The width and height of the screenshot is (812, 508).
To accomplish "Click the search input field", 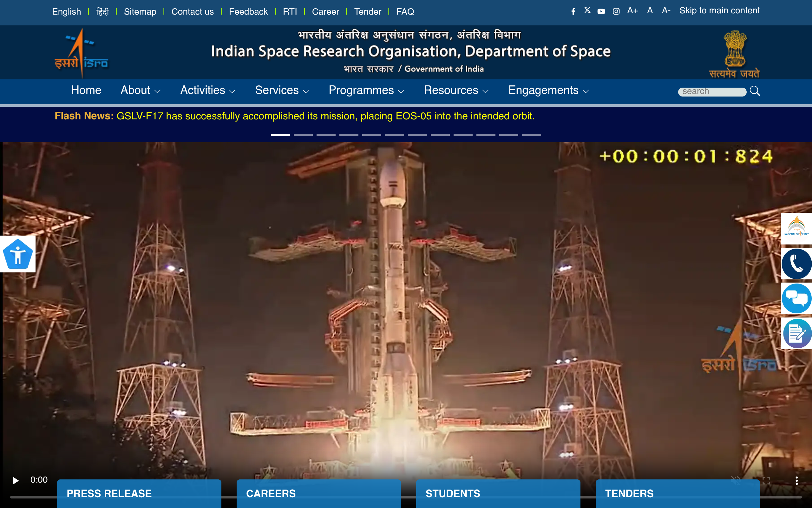I will (x=712, y=91).
